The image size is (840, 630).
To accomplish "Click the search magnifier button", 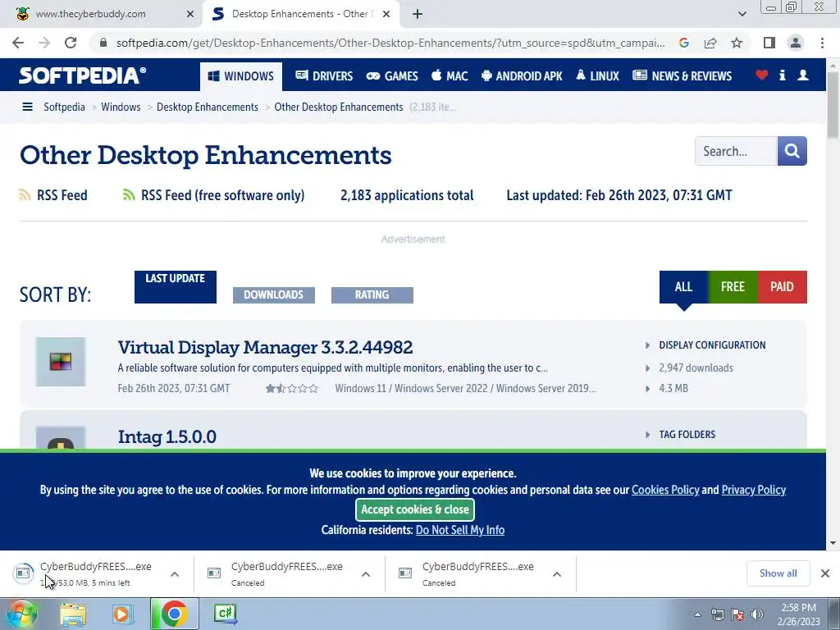I will pyautogui.click(x=792, y=151).
